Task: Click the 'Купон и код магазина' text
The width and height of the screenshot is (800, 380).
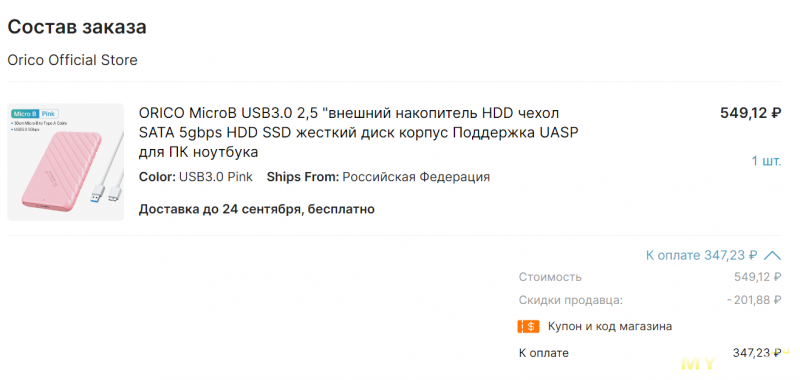Action: coord(610,326)
